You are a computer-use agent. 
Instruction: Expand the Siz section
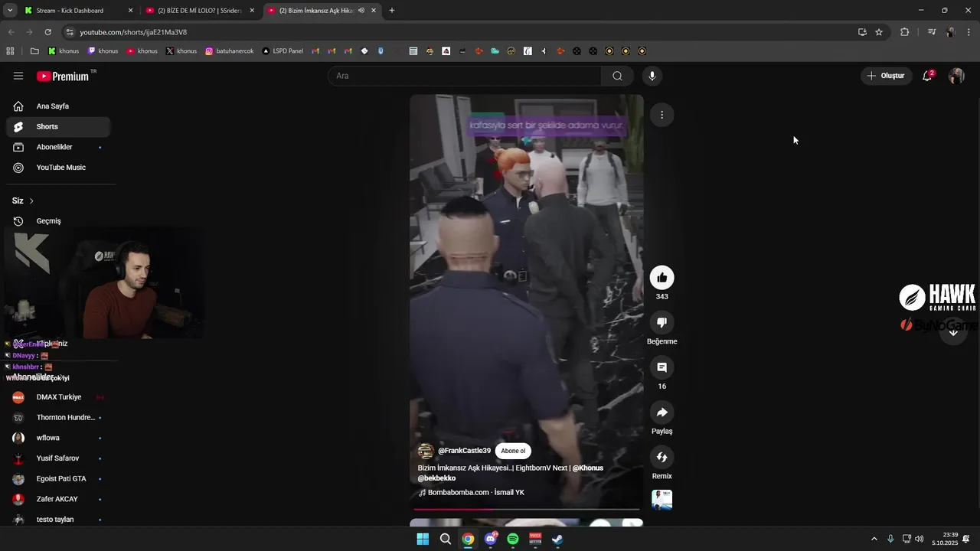point(23,201)
